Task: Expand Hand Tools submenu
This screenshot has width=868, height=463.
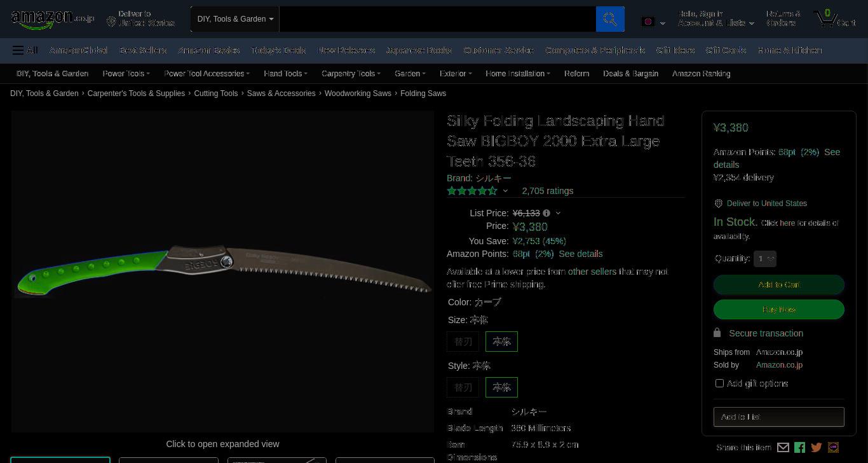Action: tap(285, 74)
